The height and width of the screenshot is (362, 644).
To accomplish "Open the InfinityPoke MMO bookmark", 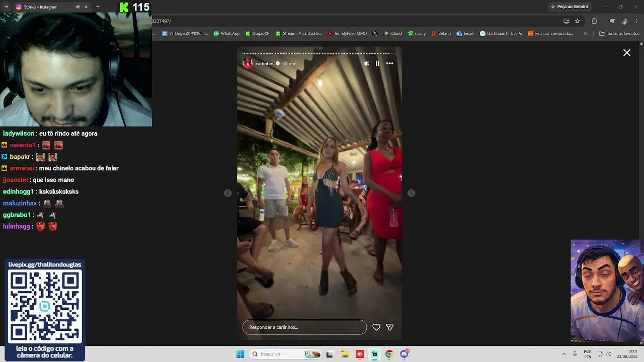I will tap(347, 34).
